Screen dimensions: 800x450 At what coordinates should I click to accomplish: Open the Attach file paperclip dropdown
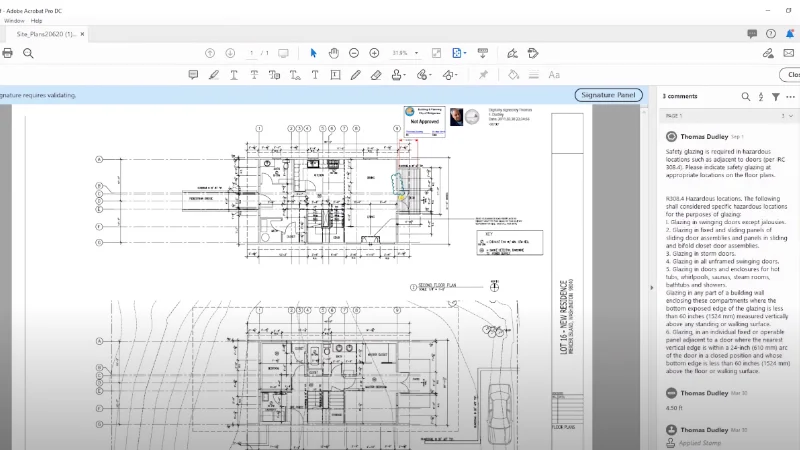point(424,75)
